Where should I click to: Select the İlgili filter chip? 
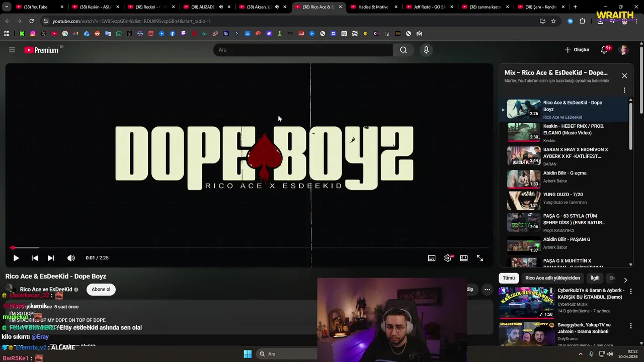click(595, 278)
